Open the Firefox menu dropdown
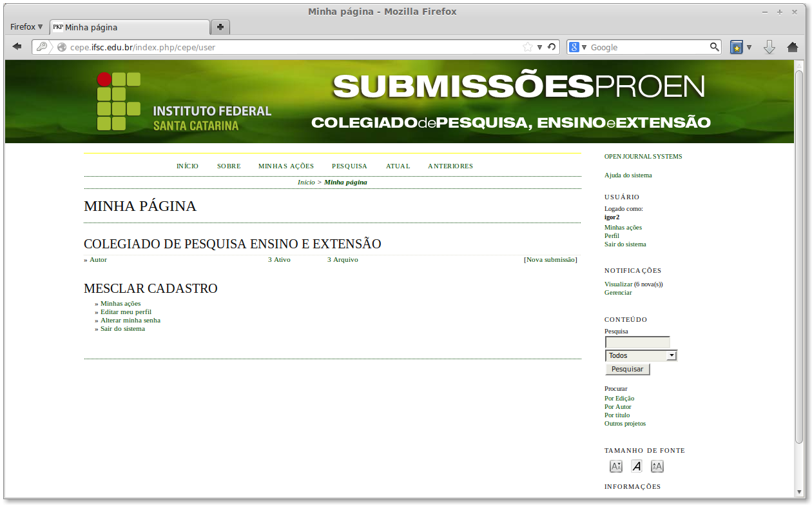 25,26
